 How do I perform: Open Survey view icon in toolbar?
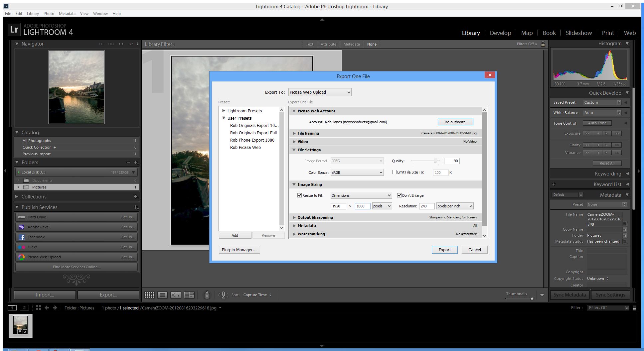pos(189,295)
